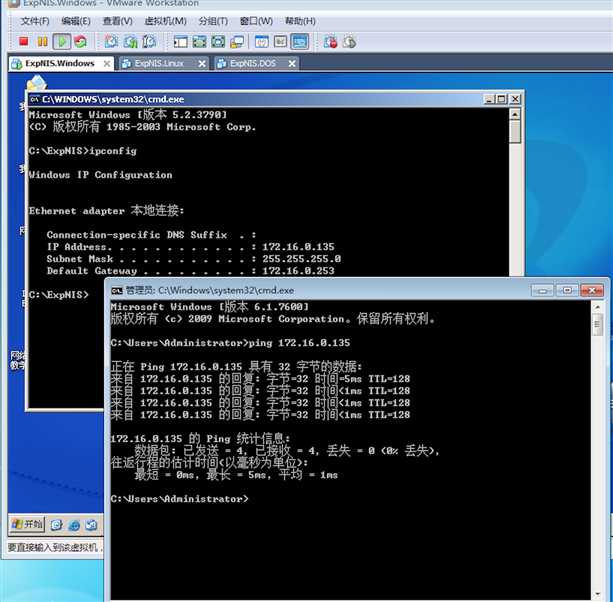Image resolution: width=613 pixels, height=602 pixels.
Task: Close the guest C:\WINDOWS cmd window
Action: click(x=515, y=99)
